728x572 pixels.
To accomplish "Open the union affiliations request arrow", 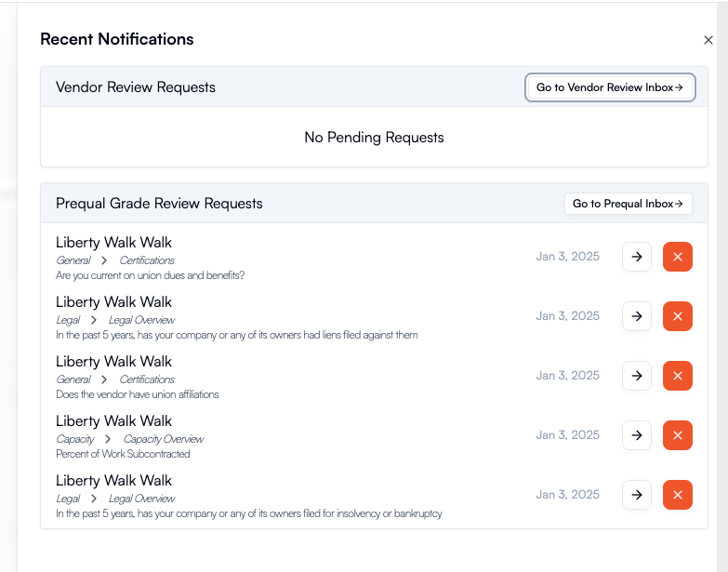I will coord(637,376).
